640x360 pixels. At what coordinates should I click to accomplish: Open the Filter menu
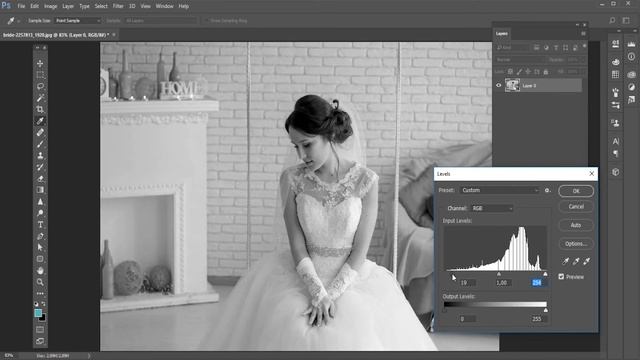coord(118,6)
